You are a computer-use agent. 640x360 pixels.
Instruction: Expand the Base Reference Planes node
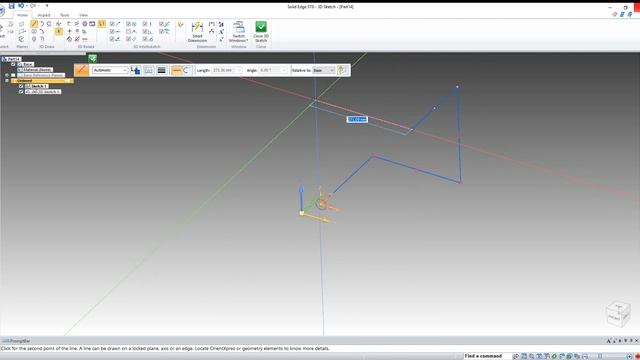point(7,75)
